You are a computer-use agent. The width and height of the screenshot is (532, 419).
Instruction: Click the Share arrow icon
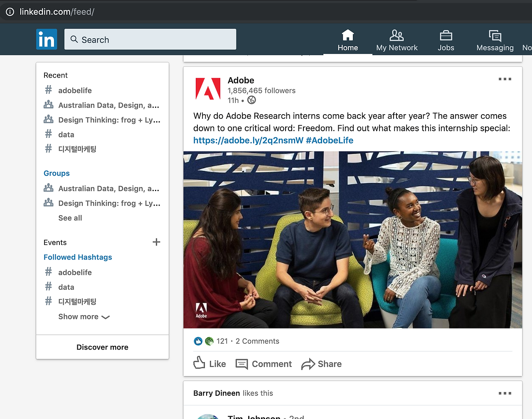pyautogui.click(x=308, y=364)
